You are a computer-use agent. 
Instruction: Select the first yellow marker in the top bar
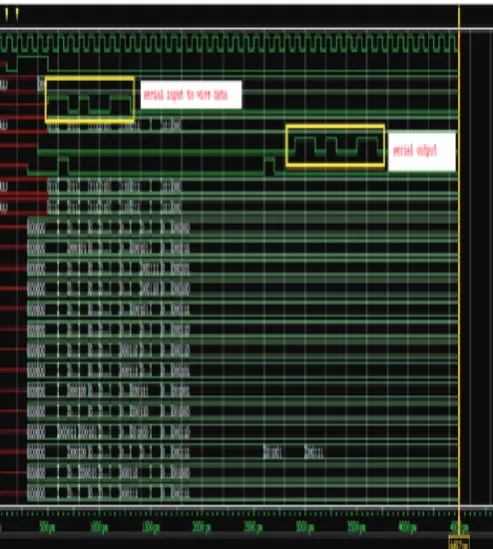coord(7,15)
